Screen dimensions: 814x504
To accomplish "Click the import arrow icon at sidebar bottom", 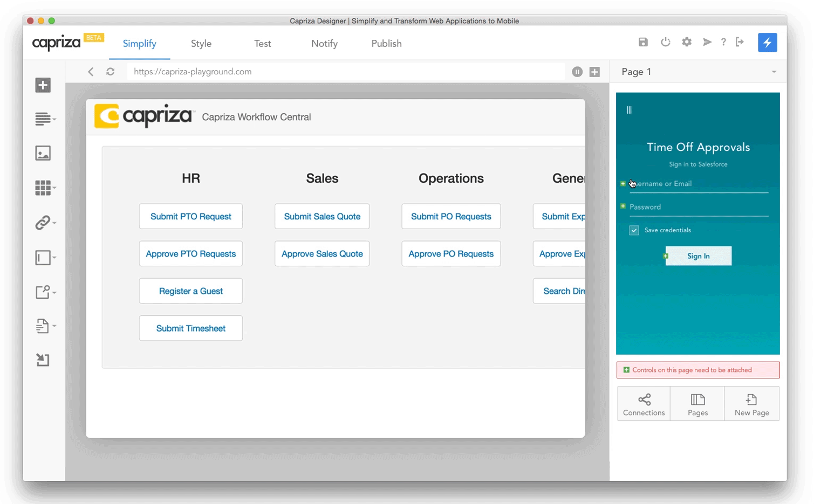I will [x=43, y=360].
